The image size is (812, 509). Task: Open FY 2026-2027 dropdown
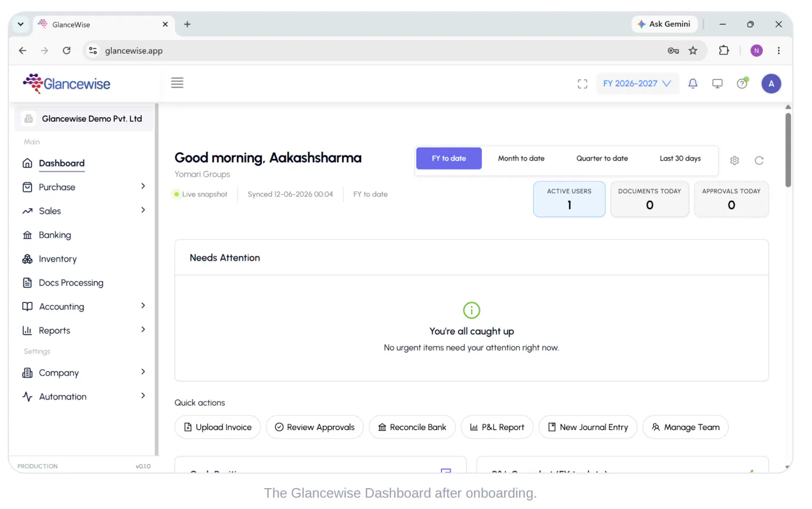637,84
